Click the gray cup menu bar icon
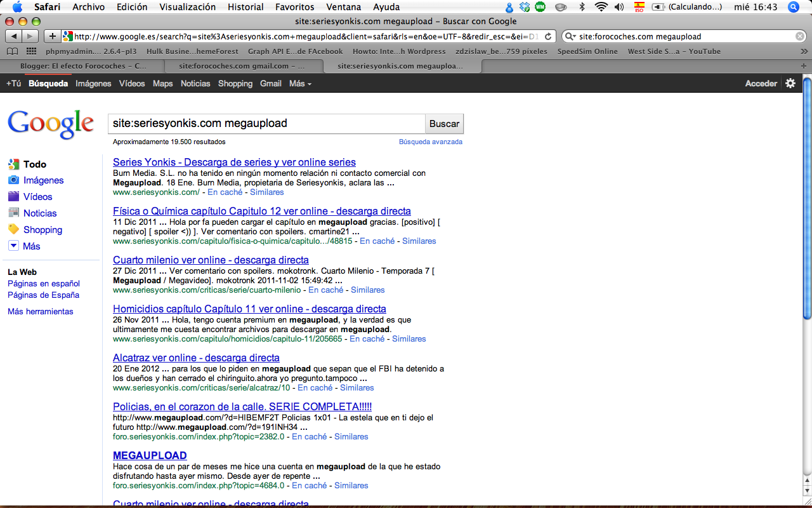Viewport: 812px width, 508px height. 561,7
